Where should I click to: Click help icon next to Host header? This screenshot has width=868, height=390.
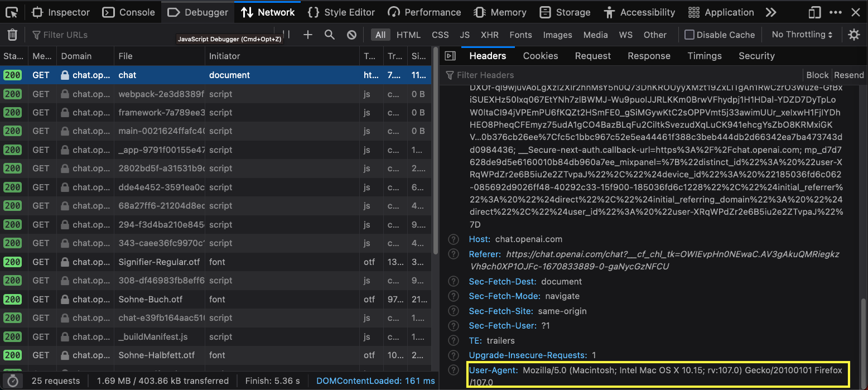454,239
